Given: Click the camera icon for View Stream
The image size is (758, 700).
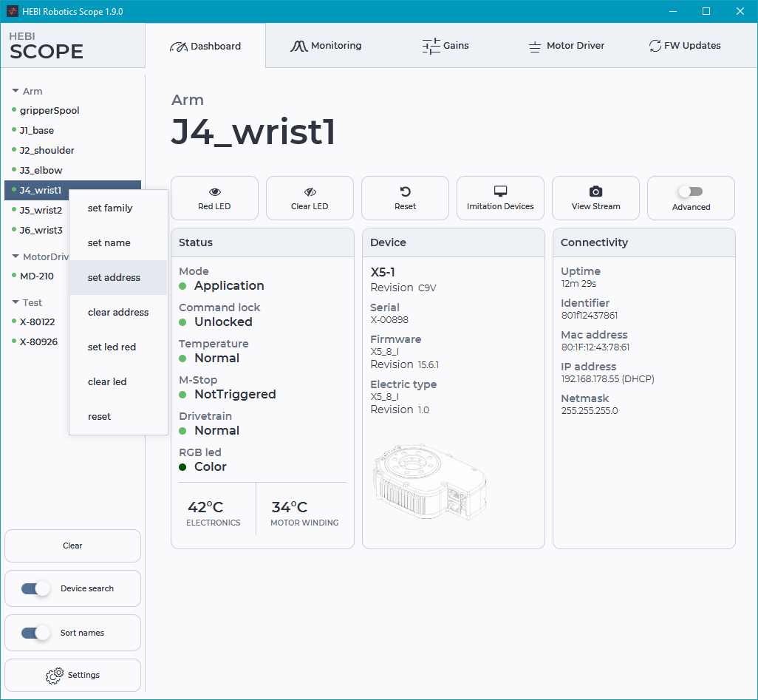Looking at the screenshot, I should [595, 192].
